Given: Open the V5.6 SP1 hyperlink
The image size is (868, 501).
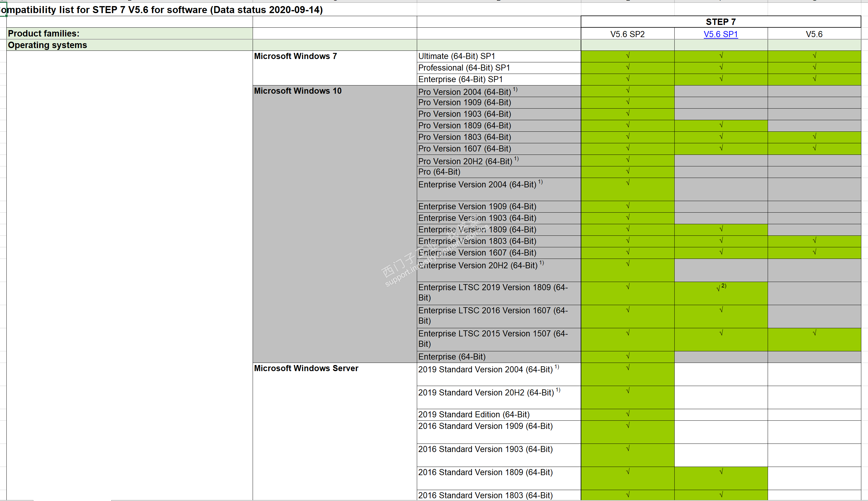Looking at the screenshot, I should (721, 34).
